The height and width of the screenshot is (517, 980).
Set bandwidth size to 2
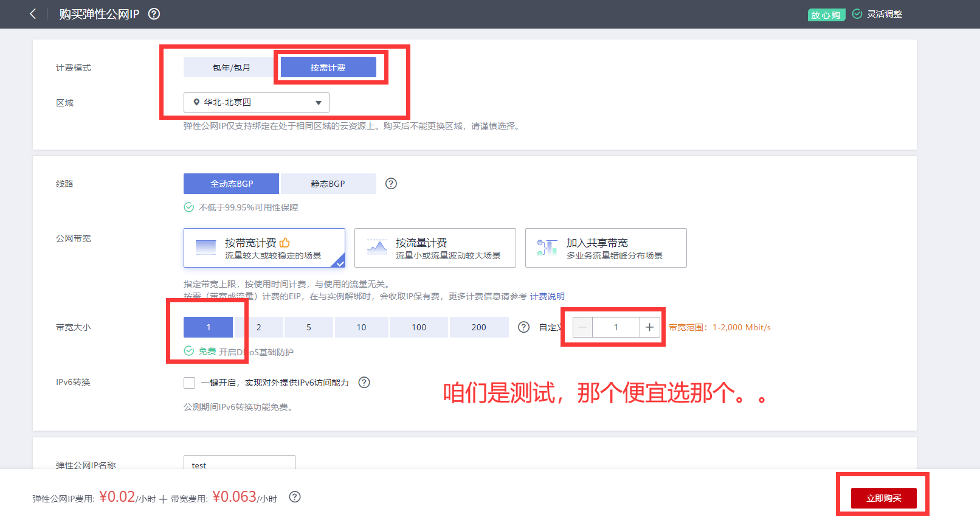258,327
